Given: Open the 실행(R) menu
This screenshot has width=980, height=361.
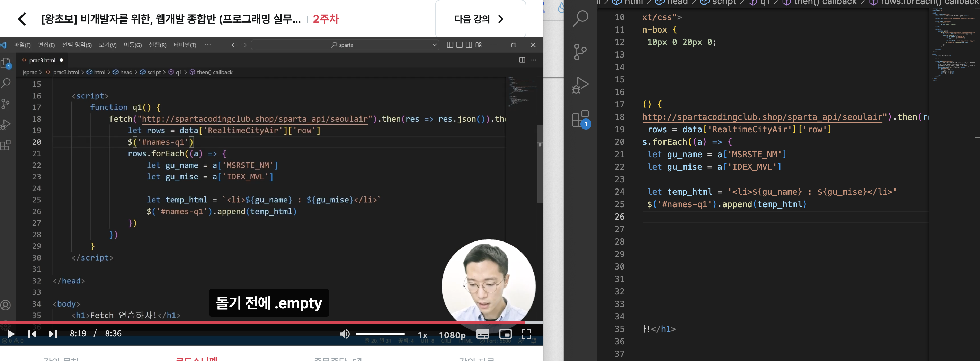Looking at the screenshot, I should tap(158, 45).
